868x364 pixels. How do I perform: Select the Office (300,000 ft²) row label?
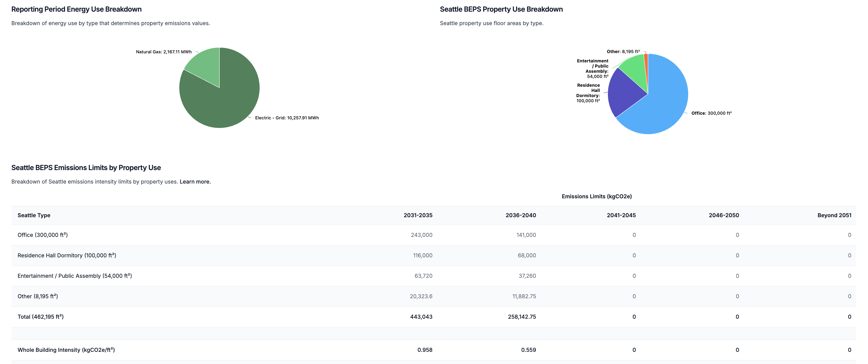click(43, 235)
